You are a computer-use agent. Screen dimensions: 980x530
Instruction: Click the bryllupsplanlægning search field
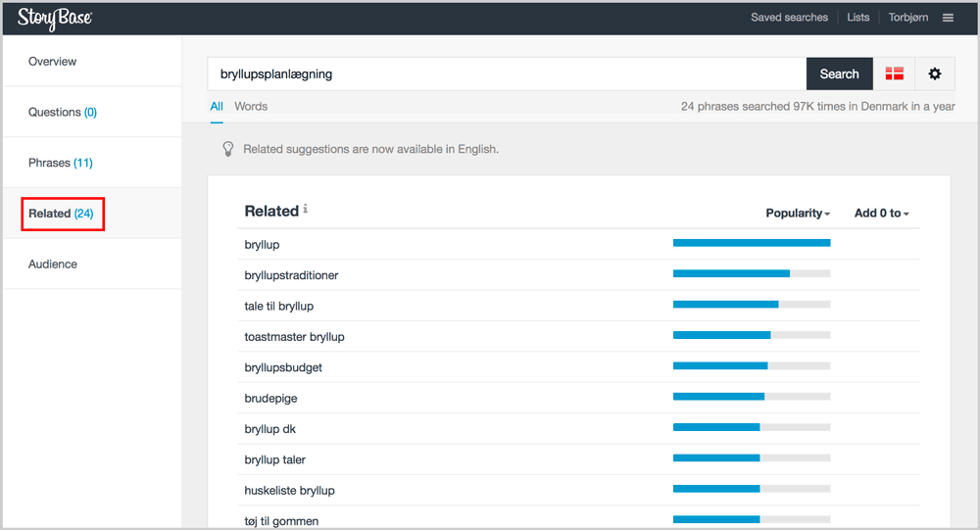[507, 73]
